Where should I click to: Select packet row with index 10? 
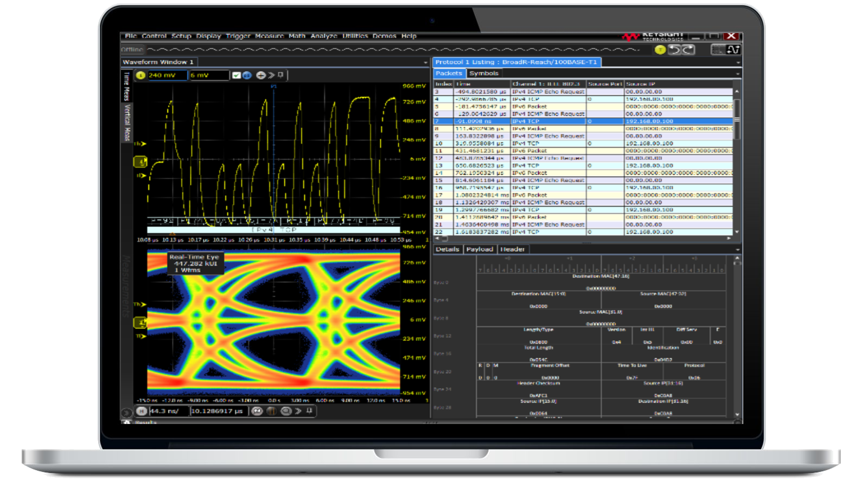583,143
